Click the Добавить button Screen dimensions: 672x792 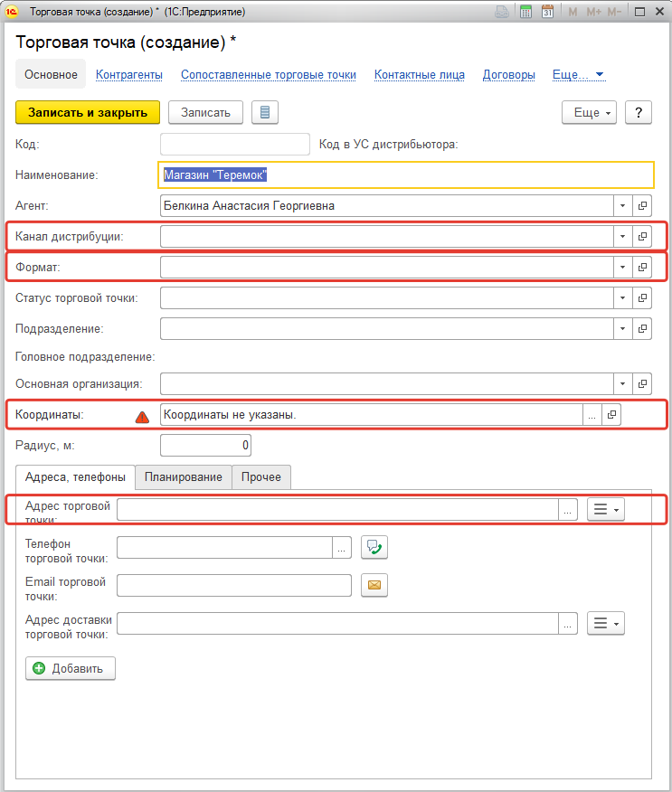pyautogui.click(x=71, y=668)
